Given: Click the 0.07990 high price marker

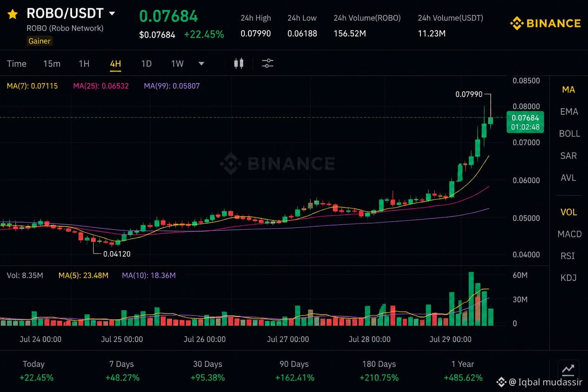Looking at the screenshot, I should pyautogui.click(x=469, y=94).
